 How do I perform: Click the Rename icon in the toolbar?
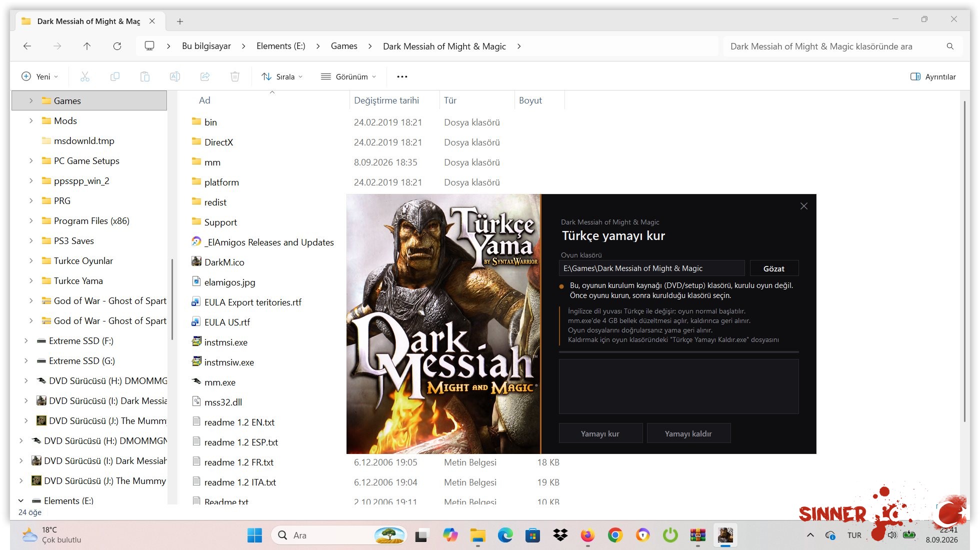point(175,76)
